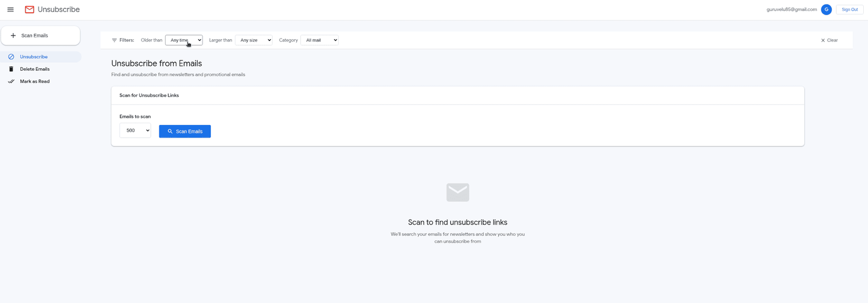This screenshot has height=303, width=868.
Task: Click the Find and unsubscribe from newsletters subtitle
Action: tap(178, 75)
